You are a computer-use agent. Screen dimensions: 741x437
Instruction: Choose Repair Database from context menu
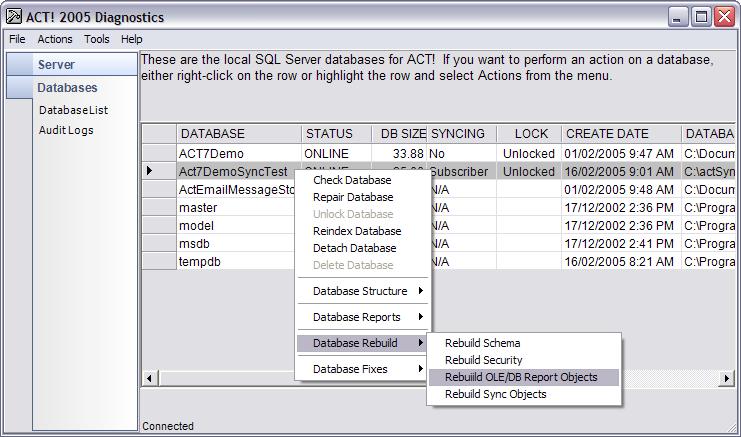353,197
